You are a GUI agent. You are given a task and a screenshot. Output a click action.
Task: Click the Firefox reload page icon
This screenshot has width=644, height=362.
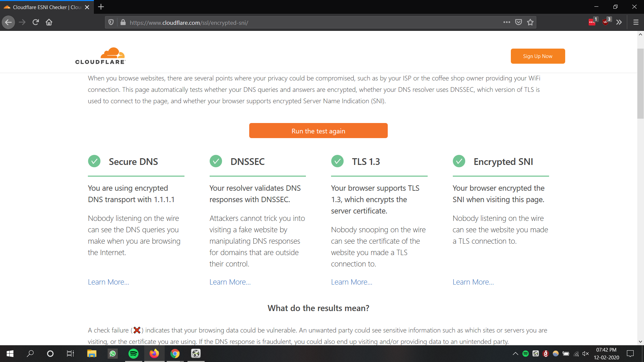[36, 22]
